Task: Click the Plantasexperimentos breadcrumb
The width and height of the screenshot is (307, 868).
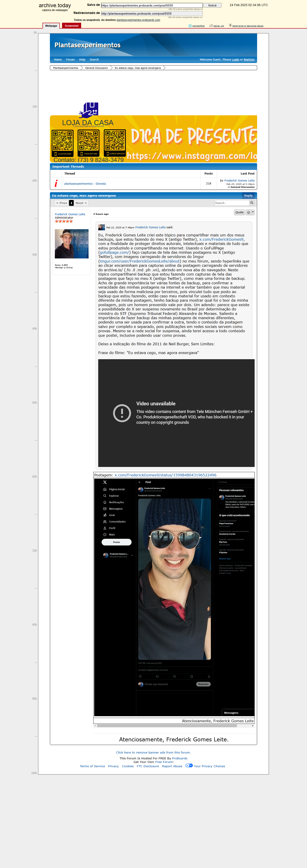Action: pyautogui.click(x=66, y=68)
